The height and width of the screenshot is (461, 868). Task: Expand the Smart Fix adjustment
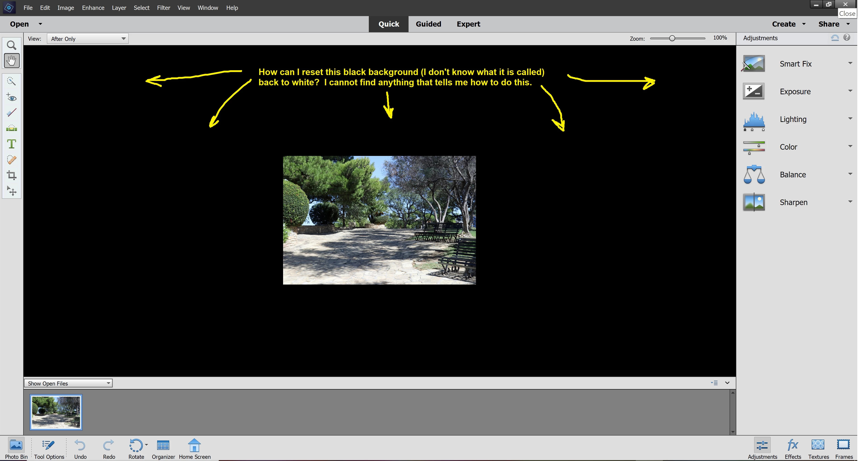[x=850, y=63]
